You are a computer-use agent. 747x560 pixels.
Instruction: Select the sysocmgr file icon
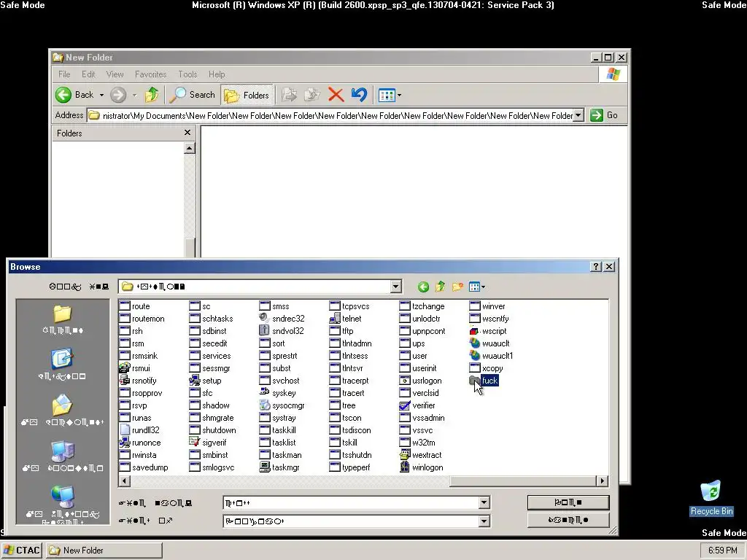265,405
